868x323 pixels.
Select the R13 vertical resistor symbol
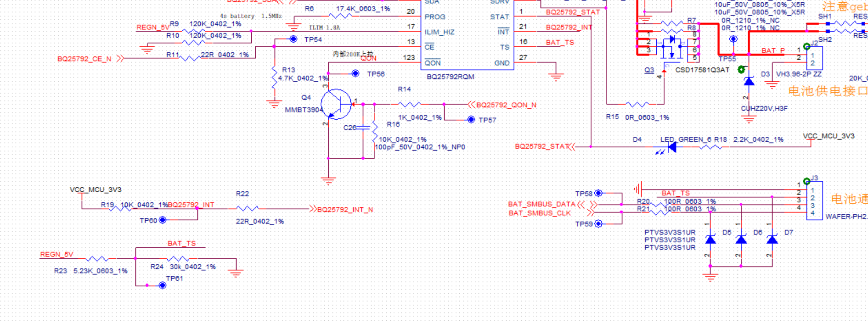point(274,78)
